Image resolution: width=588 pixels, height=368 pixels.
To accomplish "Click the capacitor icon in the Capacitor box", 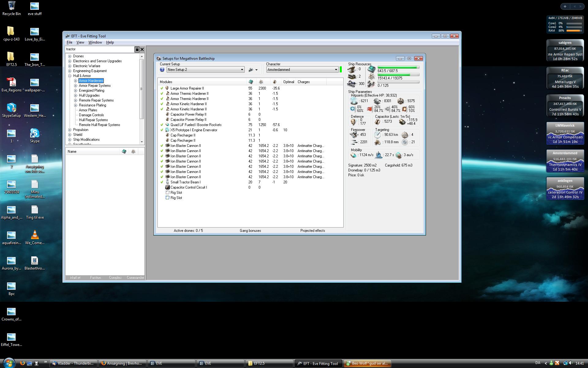I will pyautogui.click(x=378, y=122).
